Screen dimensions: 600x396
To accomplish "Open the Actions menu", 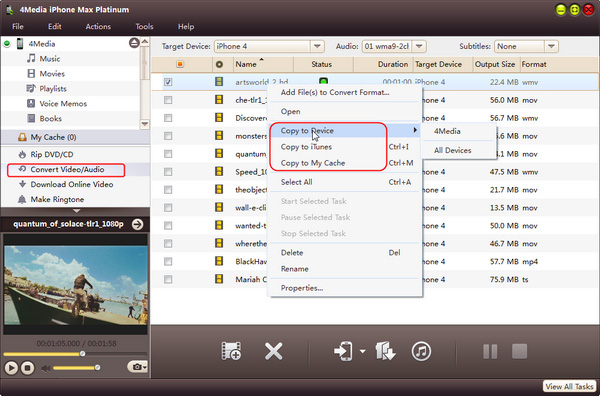I will (x=98, y=26).
